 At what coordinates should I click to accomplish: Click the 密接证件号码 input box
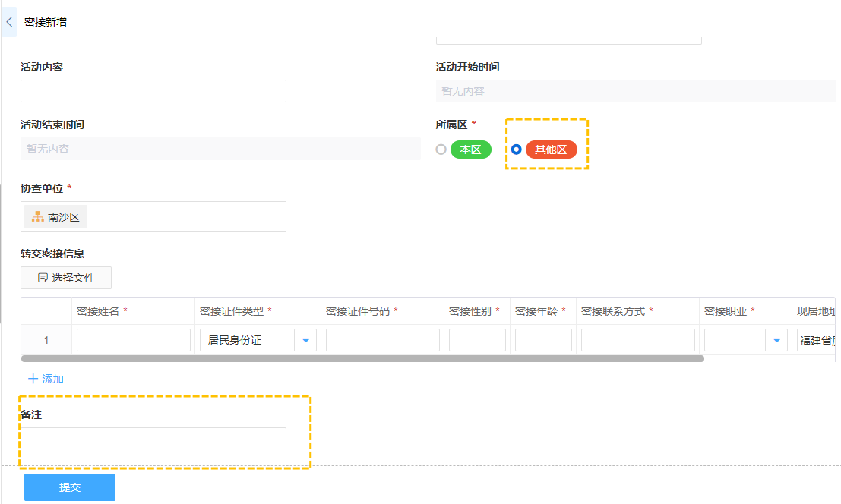(x=383, y=340)
